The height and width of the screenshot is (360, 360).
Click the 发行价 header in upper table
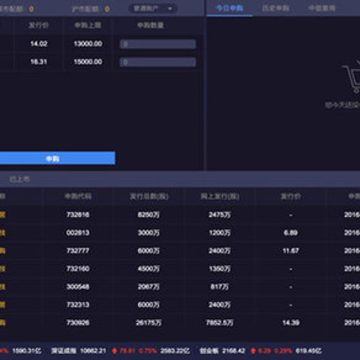(x=39, y=26)
